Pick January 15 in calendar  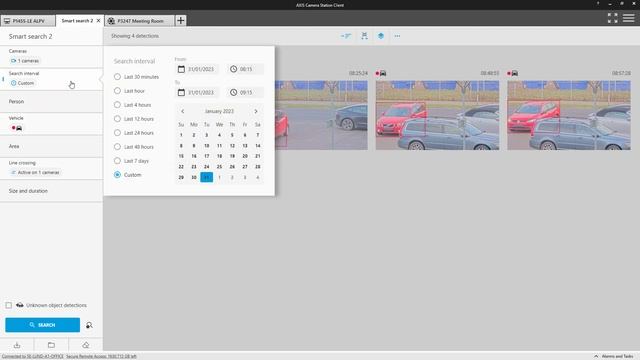click(181, 156)
